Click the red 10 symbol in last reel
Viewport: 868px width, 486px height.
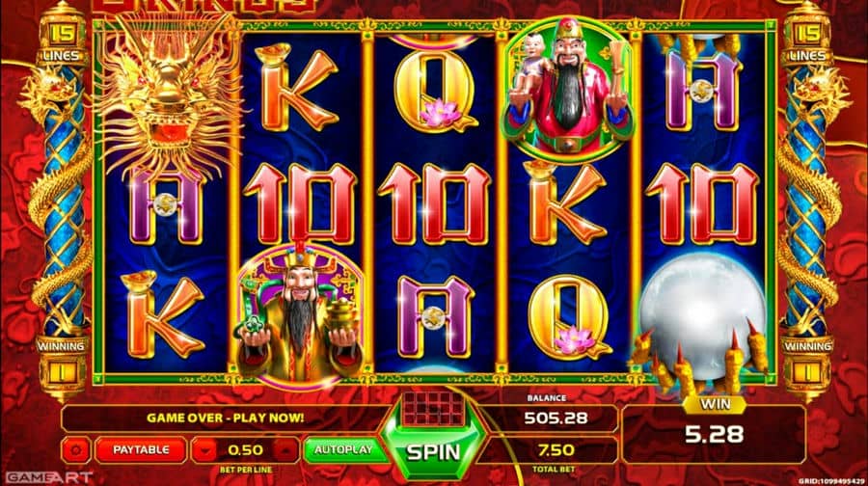(702, 204)
